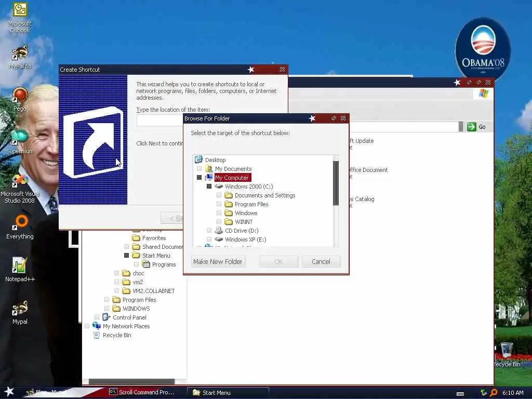Click the orange search tray icon
This screenshot has height=399, width=532.
[494, 393]
